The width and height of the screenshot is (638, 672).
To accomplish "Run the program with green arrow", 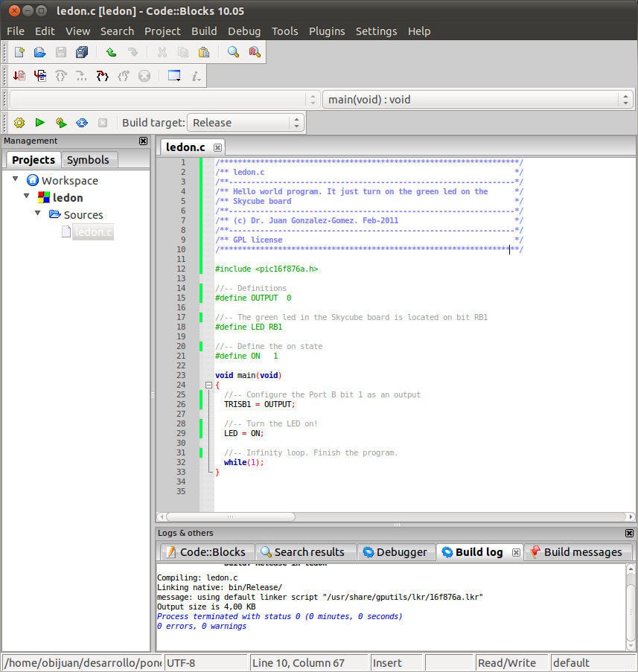I will (40, 123).
